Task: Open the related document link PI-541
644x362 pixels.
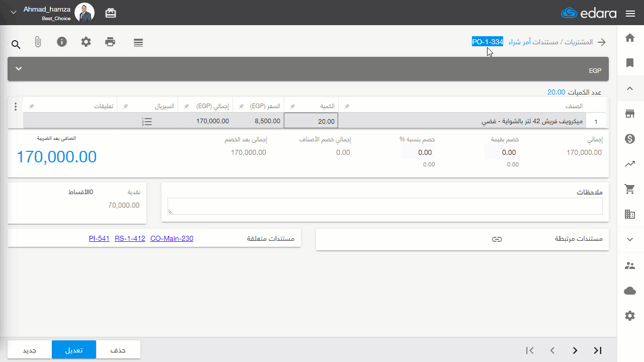Action: click(x=99, y=239)
